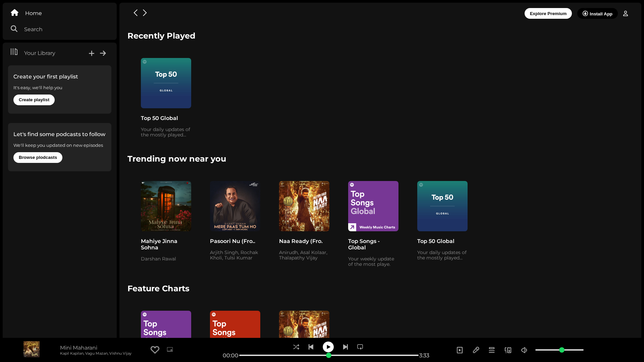The width and height of the screenshot is (644, 362).
Task: Click artists Kapil Kapilan, Vagu Mazan, Vishnu Vijay
Action: click(x=96, y=353)
